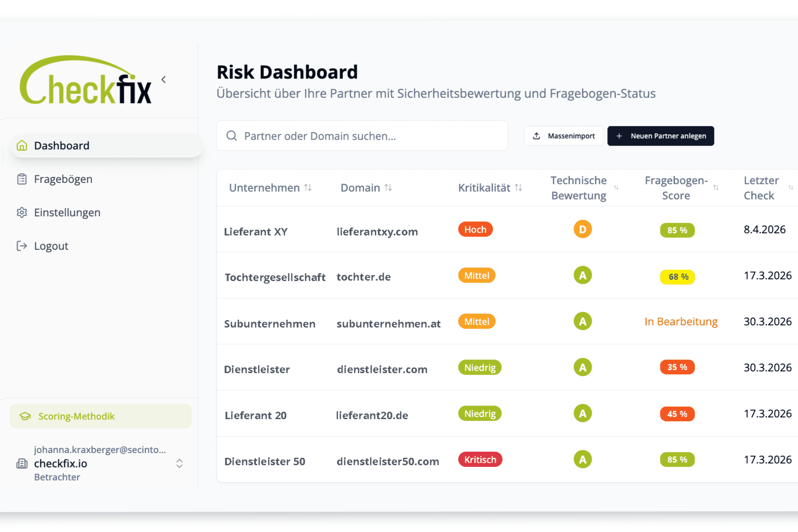Screen dimensions: 798x532
Task: Expand the checkfix.io account switcher
Action: tap(179, 463)
